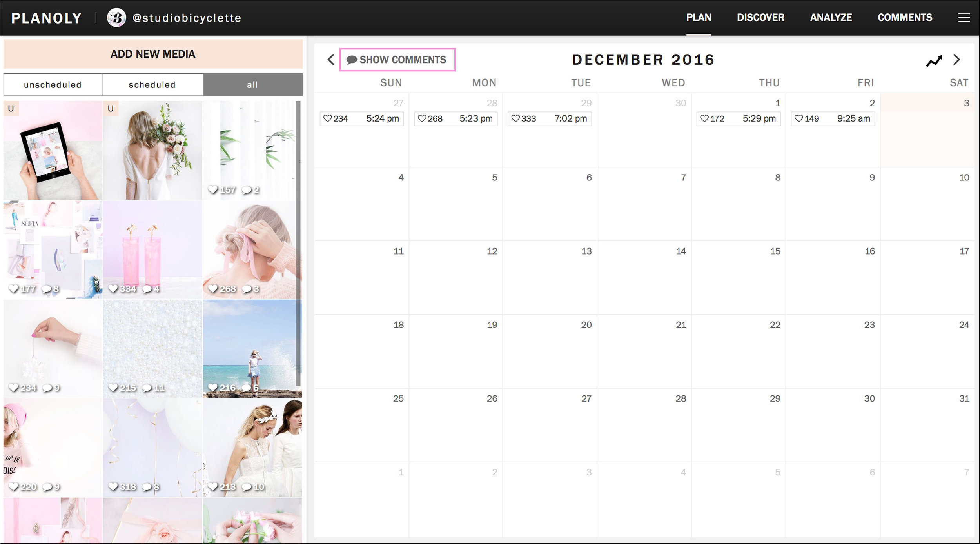Click the PLANOLY logo

46,18
